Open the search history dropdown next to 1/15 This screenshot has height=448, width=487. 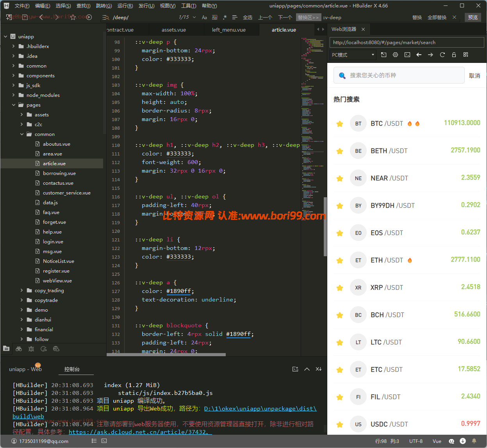[194, 17]
